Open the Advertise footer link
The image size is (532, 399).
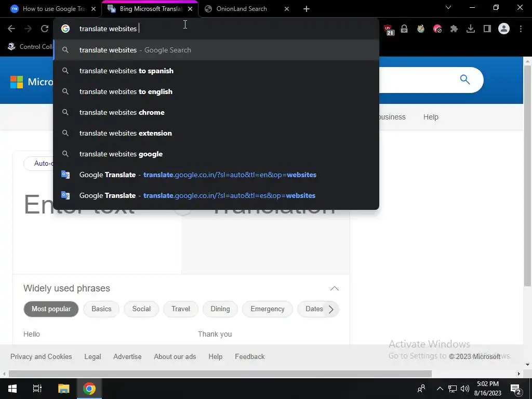pos(127,356)
